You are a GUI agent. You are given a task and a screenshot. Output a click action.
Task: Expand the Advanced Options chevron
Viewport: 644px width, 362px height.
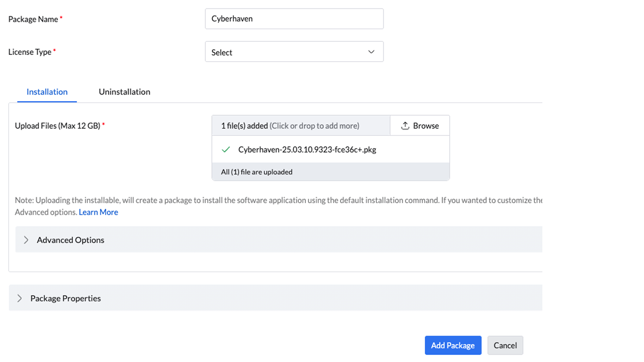(26, 240)
